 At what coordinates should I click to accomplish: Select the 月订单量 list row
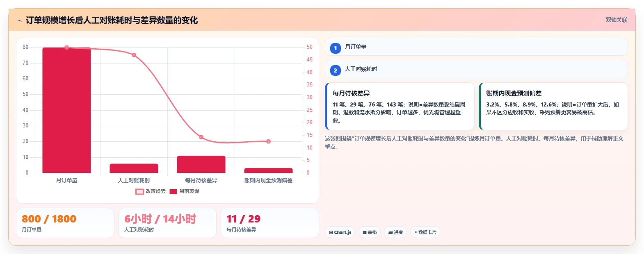[x=476, y=47]
